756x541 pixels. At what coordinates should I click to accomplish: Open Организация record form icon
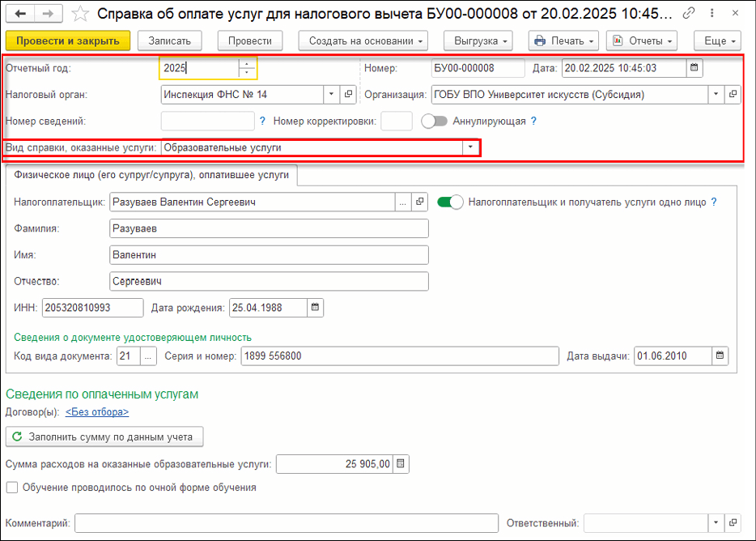tap(732, 95)
